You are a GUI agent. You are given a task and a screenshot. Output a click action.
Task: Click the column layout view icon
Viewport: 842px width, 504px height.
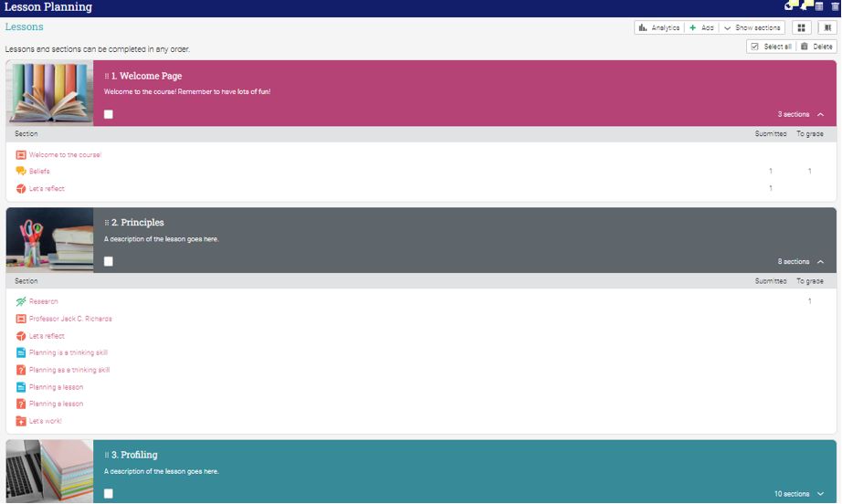click(x=827, y=28)
